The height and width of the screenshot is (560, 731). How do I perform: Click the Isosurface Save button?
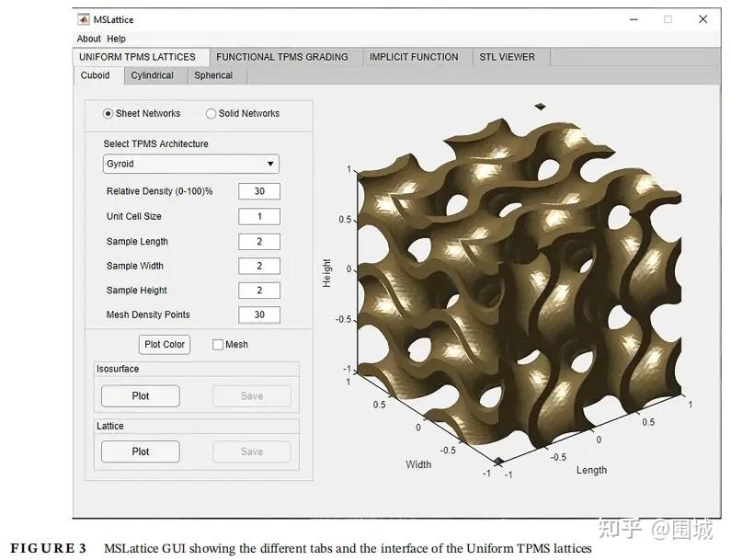click(252, 396)
